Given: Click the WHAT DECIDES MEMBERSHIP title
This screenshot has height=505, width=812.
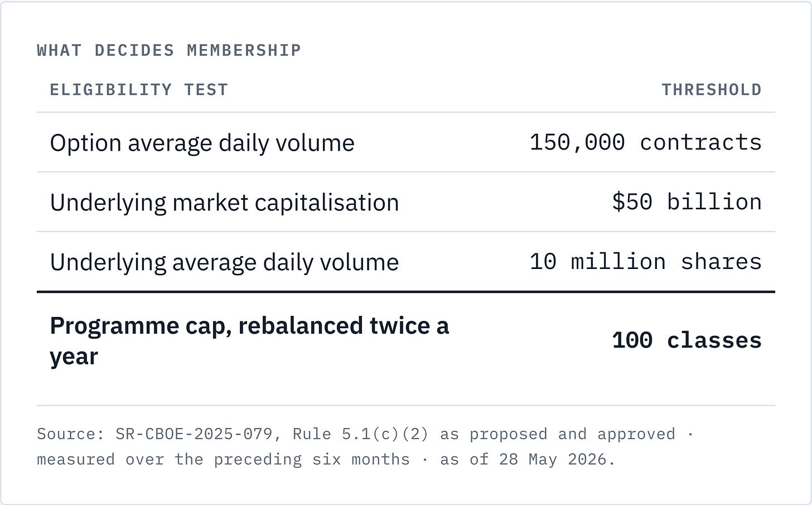Looking at the screenshot, I should 169,50.
